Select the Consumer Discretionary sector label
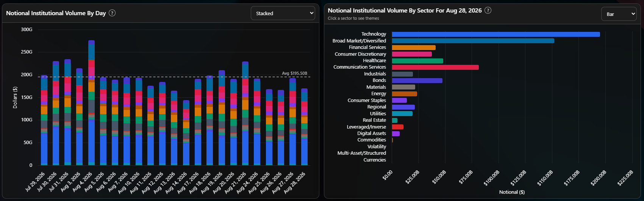The width and height of the screenshot is (644, 201). [x=360, y=54]
